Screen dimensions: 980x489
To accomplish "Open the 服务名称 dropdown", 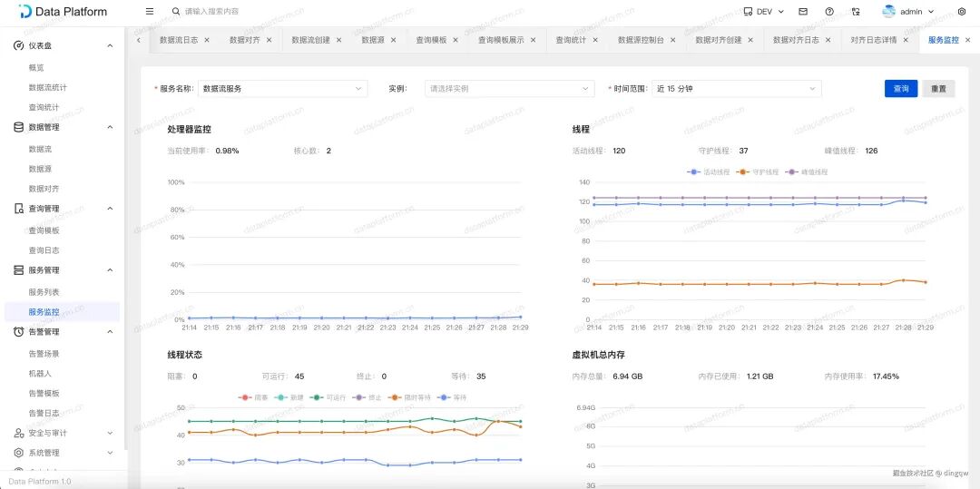I will point(282,89).
